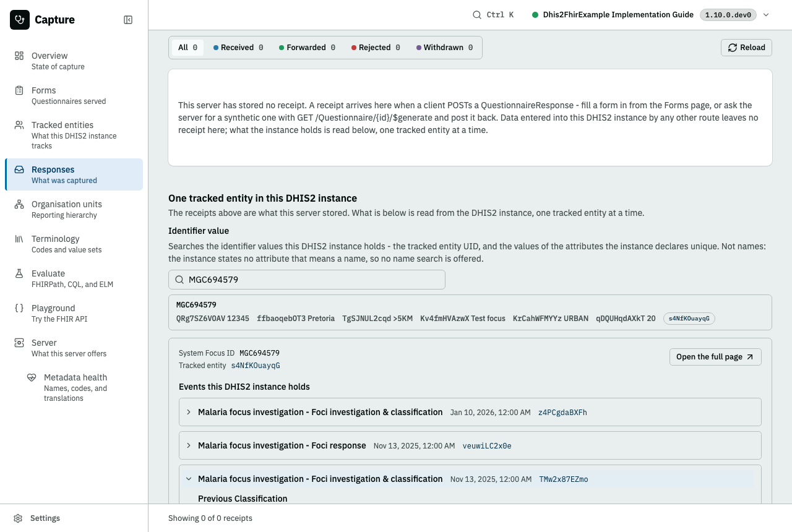Open event link veuwiLC2x0e

pyautogui.click(x=487, y=446)
